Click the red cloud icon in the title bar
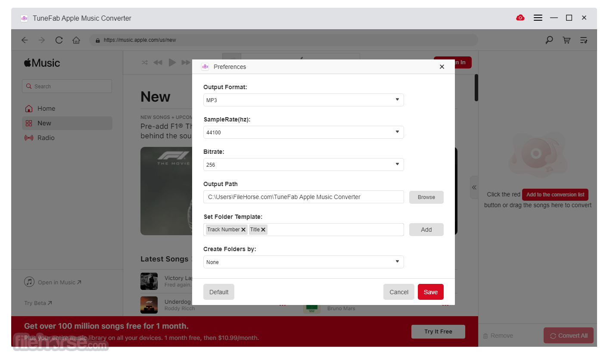 coord(520,18)
